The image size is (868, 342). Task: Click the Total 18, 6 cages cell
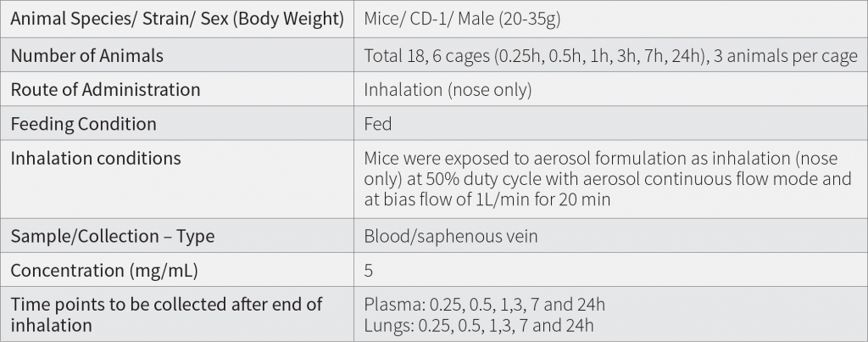[610, 55]
